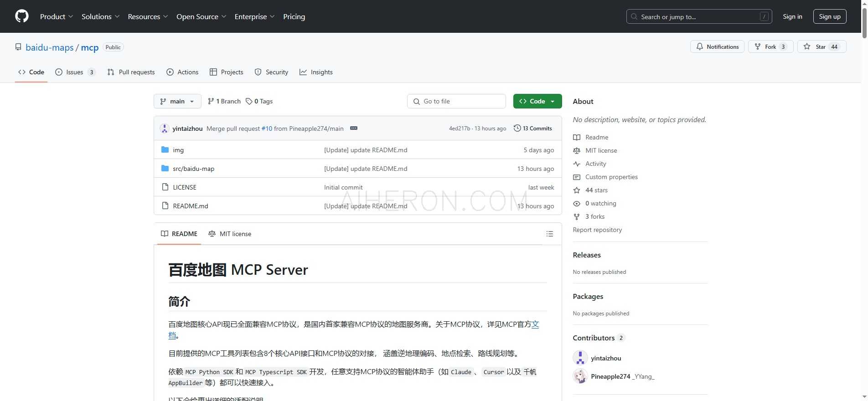Viewport: 868px width, 401px height.
Task: Open the Product dropdown menu
Action: 57,16
